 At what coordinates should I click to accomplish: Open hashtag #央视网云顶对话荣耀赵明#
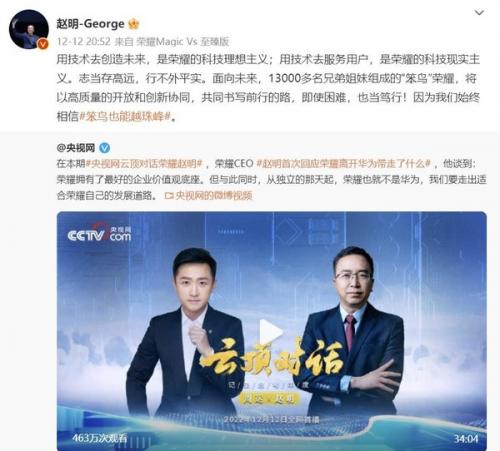144,164
